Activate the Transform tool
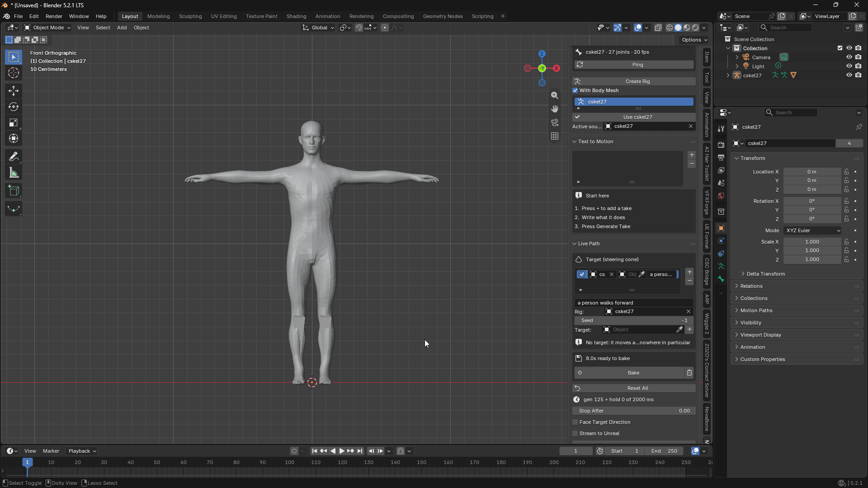The height and width of the screenshot is (488, 868). tap(14, 139)
